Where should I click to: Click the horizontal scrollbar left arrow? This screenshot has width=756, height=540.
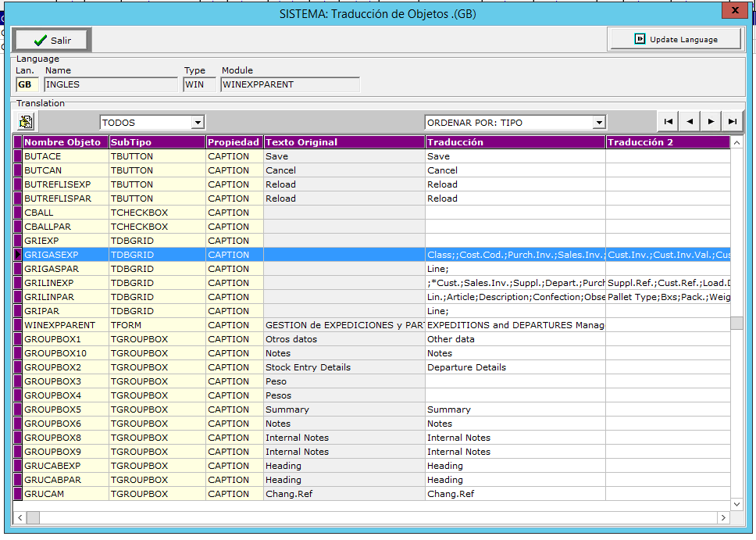click(x=20, y=517)
